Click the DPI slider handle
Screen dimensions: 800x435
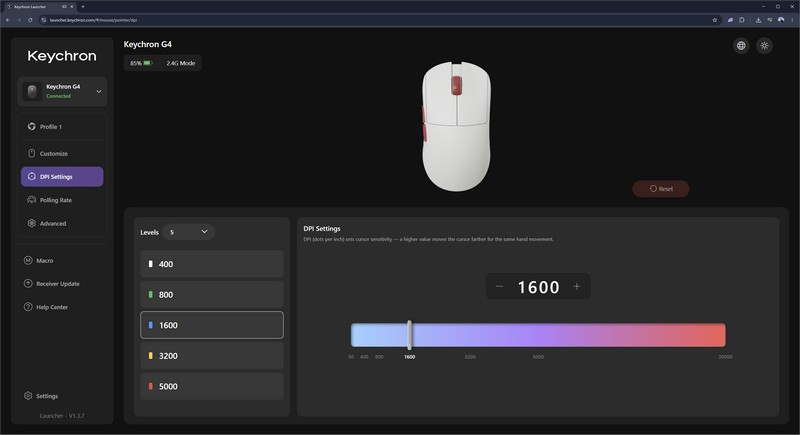[x=410, y=335]
